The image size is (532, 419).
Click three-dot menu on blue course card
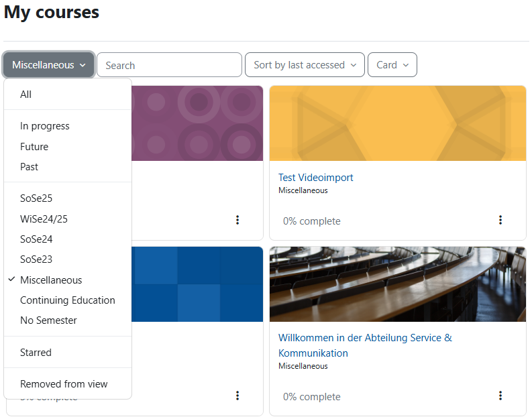click(x=237, y=396)
